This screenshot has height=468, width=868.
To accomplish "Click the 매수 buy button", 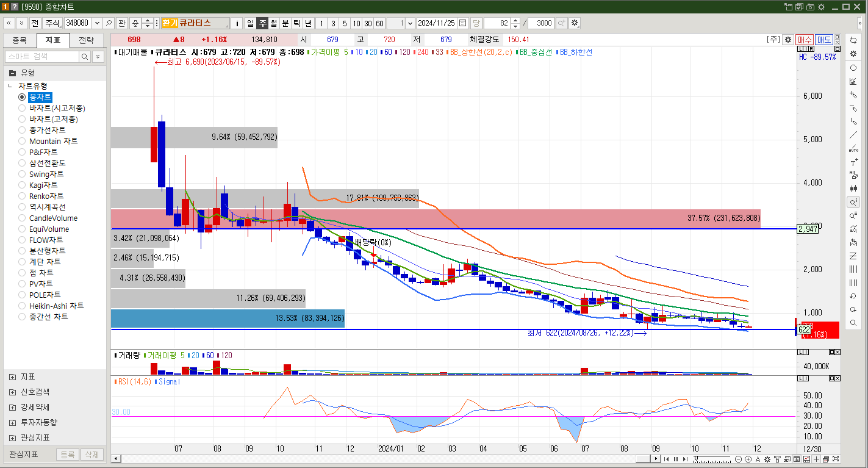I will tap(805, 39).
